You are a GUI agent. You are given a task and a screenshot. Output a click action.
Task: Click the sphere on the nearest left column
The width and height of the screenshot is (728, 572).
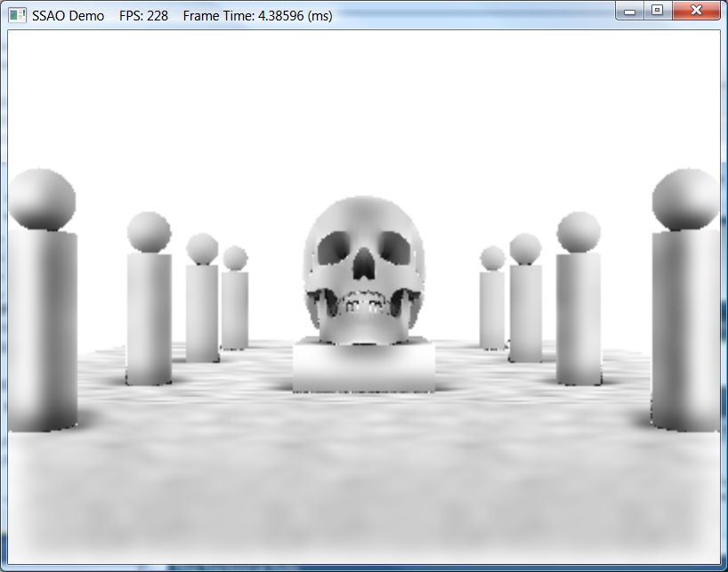(x=41, y=197)
